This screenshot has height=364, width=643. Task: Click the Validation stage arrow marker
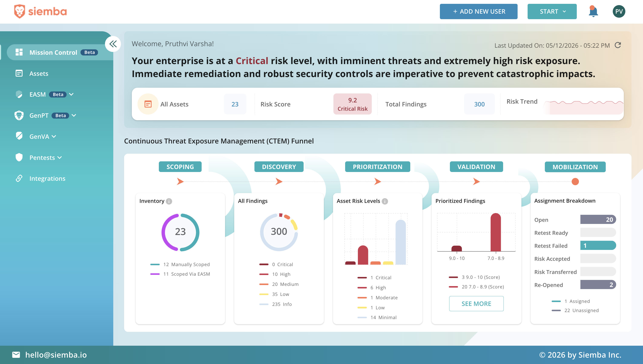pos(476,181)
